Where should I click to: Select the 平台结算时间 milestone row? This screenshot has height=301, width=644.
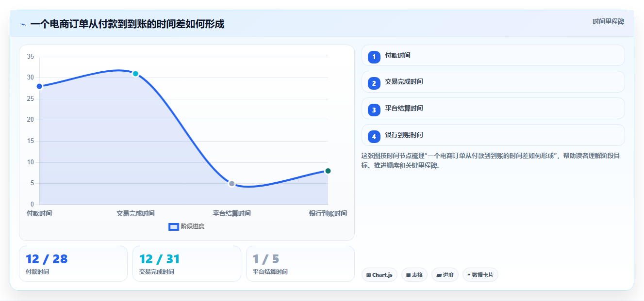coord(493,109)
